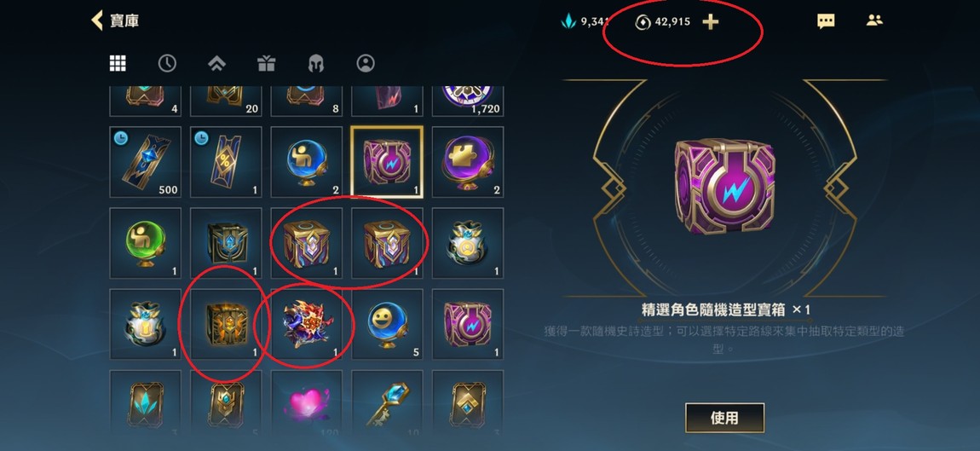Choose the blue gem key item

click(x=387, y=401)
